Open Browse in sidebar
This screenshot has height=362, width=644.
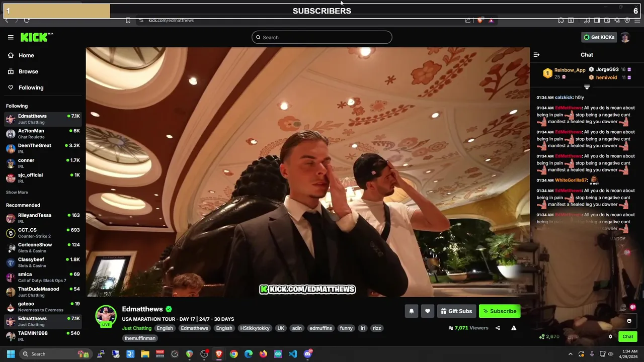[x=28, y=71]
